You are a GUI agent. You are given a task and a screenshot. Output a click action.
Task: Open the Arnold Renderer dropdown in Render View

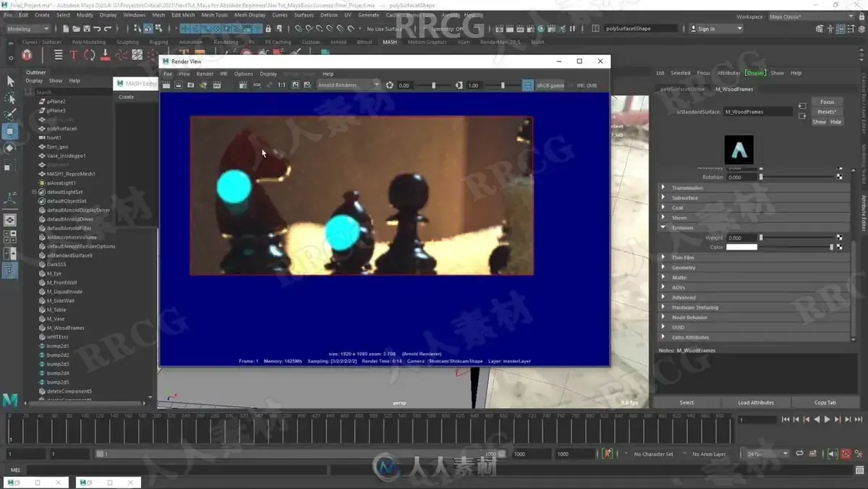tap(349, 85)
